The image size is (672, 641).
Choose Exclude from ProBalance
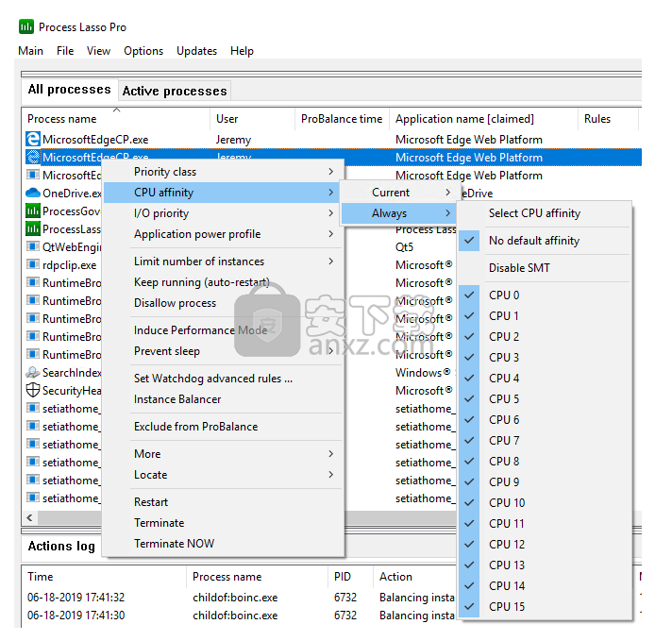pyautogui.click(x=224, y=427)
